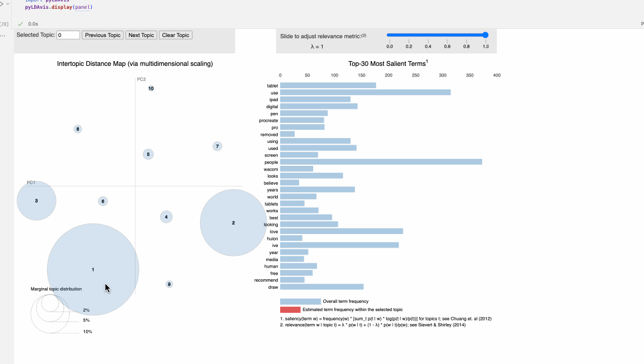Select topic circle 4
This screenshot has height=364, width=644.
click(x=167, y=217)
